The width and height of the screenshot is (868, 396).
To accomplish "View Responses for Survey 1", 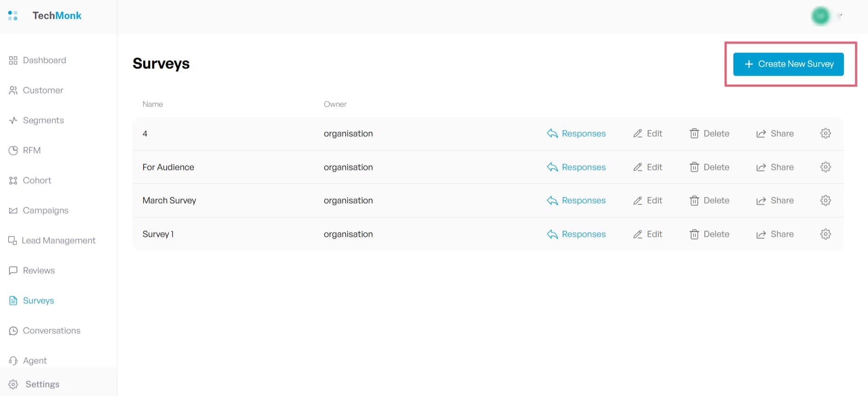I will pos(576,234).
